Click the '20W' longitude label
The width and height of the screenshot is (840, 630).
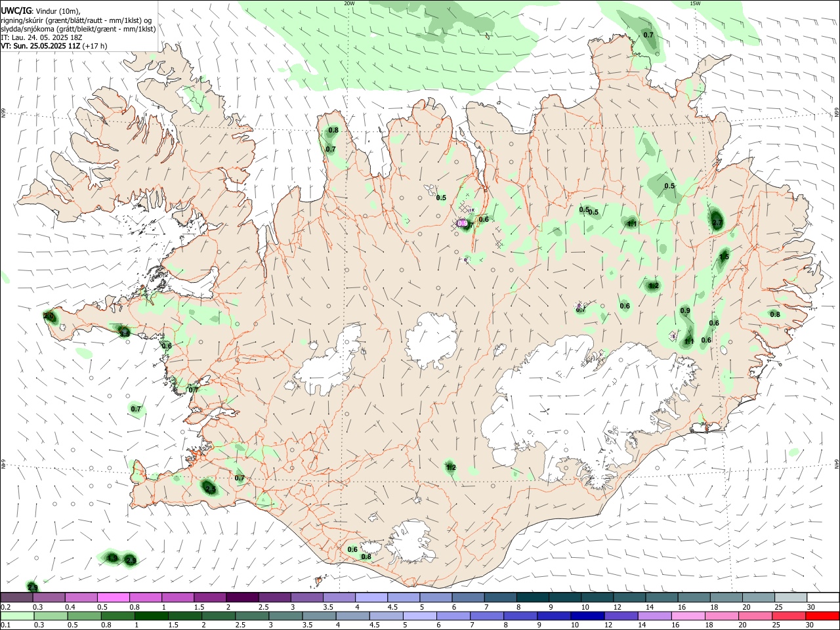pyautogui.click(x=349, y=3)
